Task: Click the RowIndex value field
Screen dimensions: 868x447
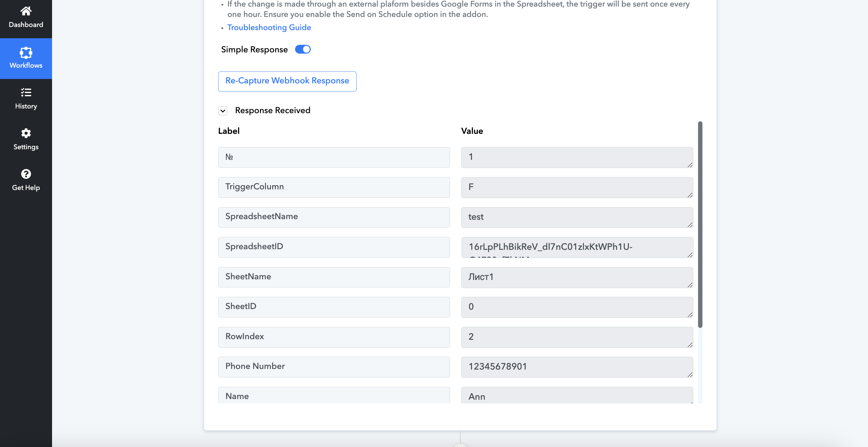Action: tap(577, 337)
